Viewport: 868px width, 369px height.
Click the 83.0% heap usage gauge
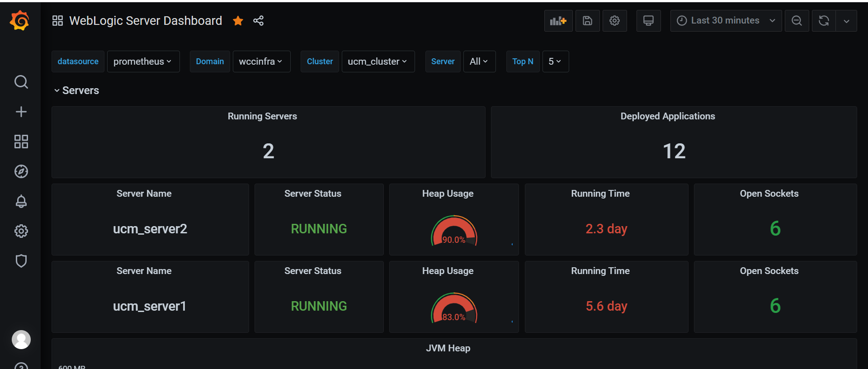tap(454, 308)
